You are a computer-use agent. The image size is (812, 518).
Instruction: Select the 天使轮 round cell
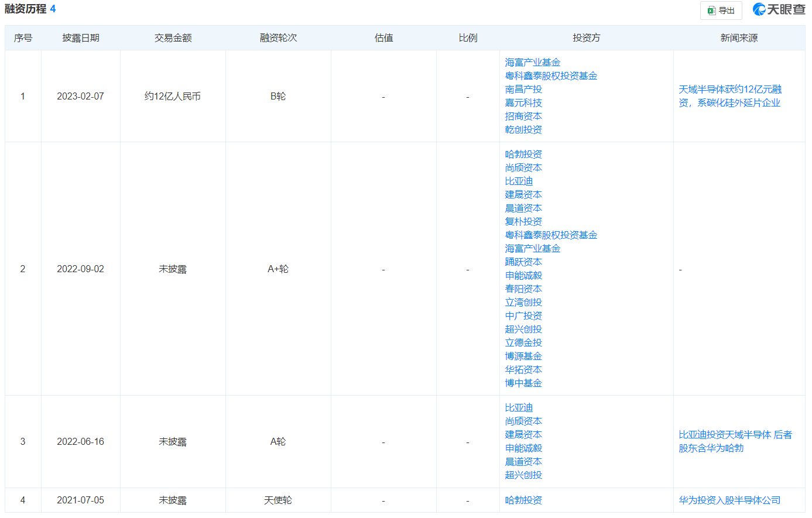278,500
